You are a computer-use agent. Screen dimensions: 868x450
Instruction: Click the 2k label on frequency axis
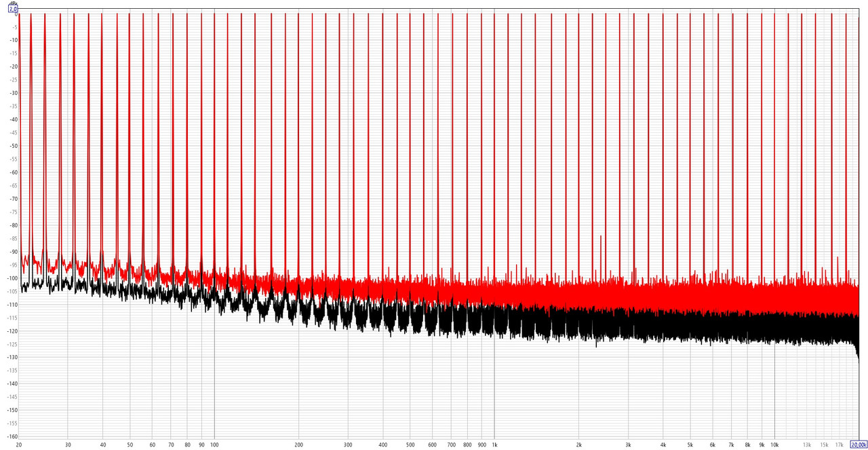point(578,445)
